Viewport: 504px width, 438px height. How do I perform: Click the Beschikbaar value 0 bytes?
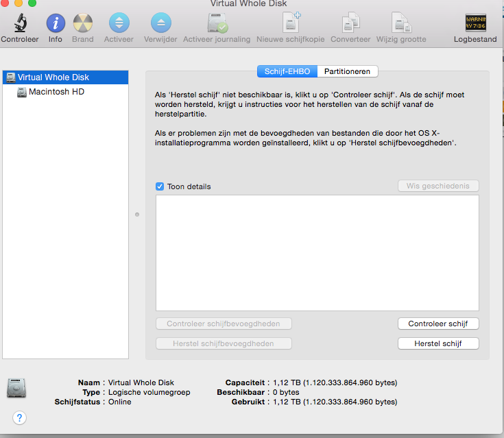pos(286,392)
